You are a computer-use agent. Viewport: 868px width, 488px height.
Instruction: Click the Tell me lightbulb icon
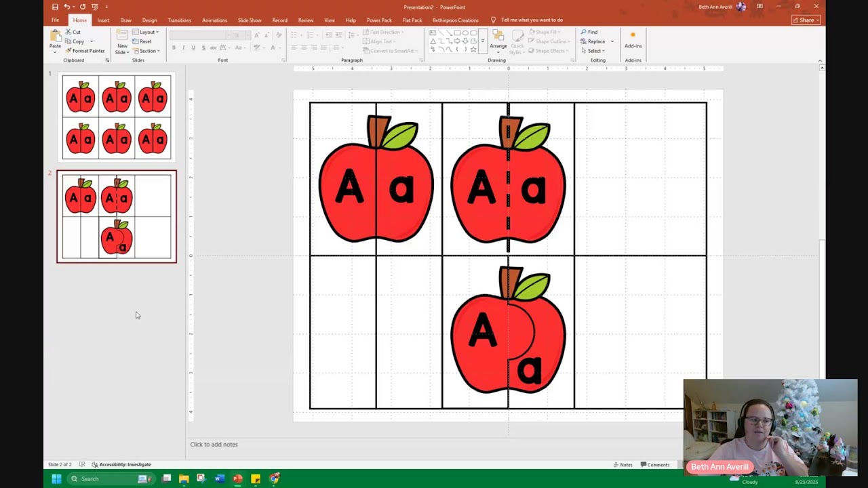(x=493, y=20)
